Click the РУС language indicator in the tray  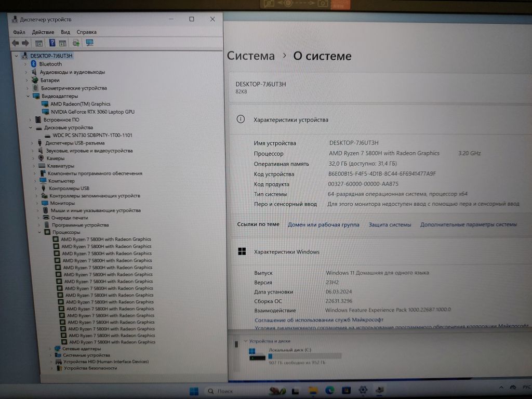[527, 387]
